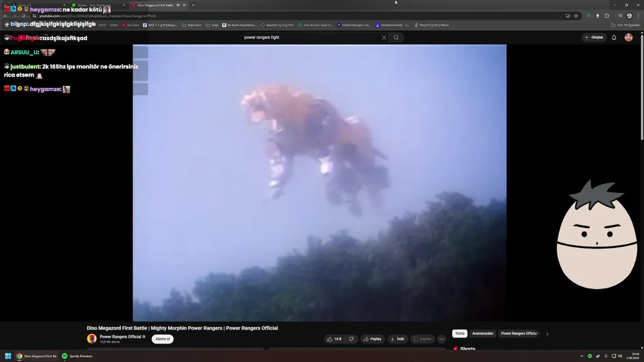Like the video with thumbs up (16 B)

tap(334, 339)
